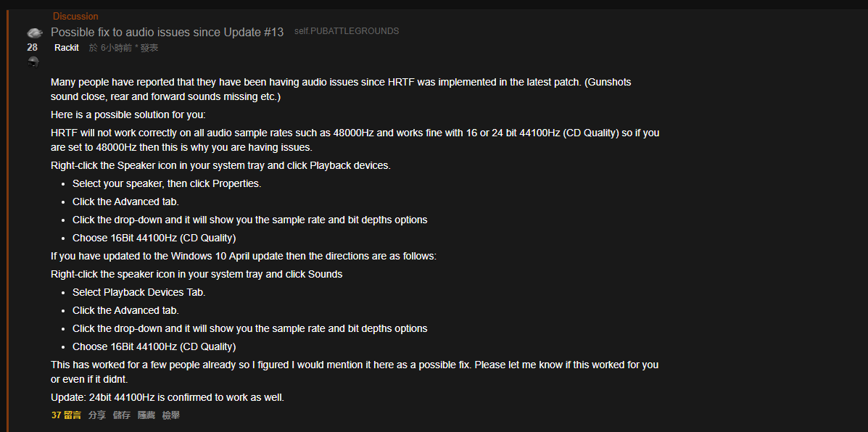The height and width of the screenshot is (432, 868).
Task: Click the Discussion flair label
Action: click(x=76, y=17)
